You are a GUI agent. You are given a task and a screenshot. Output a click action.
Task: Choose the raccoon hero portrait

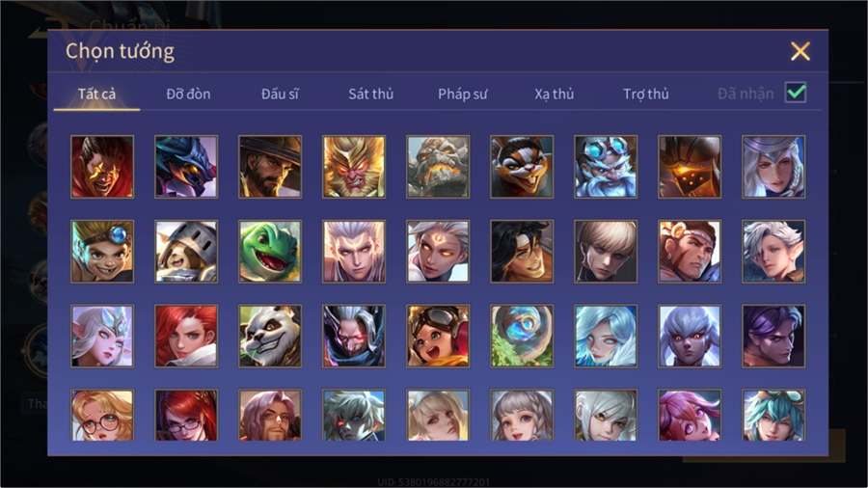[x=522, y=167]
